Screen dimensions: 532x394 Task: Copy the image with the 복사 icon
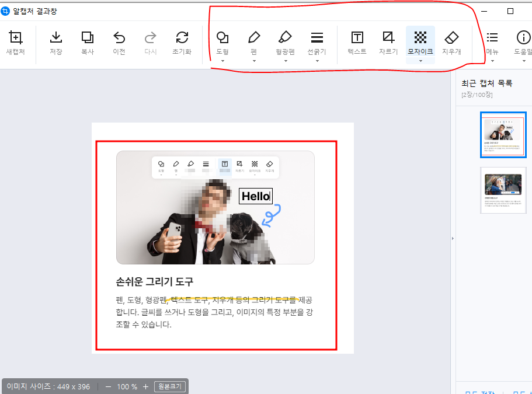[88, 44]
